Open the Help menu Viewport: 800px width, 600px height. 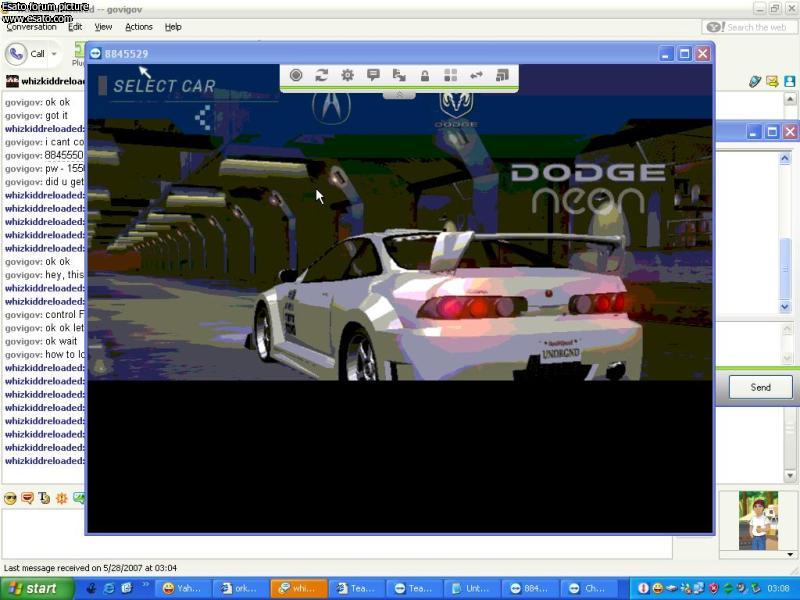(173, 27)
